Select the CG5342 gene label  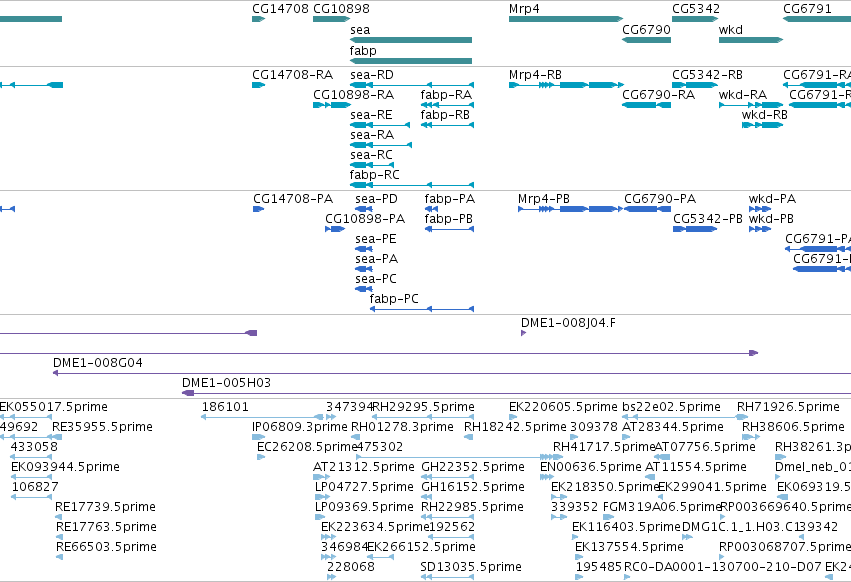(696, 9)
